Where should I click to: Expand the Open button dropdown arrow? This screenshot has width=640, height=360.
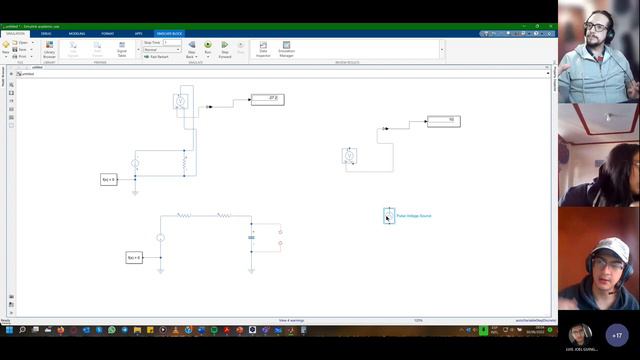tap(33, 43)
